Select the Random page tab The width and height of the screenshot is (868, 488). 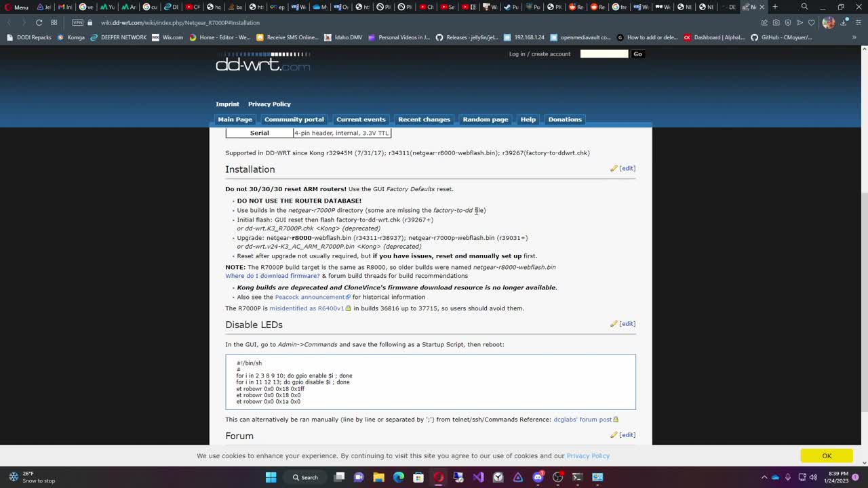pyautogui.click(x=485, y=119)
